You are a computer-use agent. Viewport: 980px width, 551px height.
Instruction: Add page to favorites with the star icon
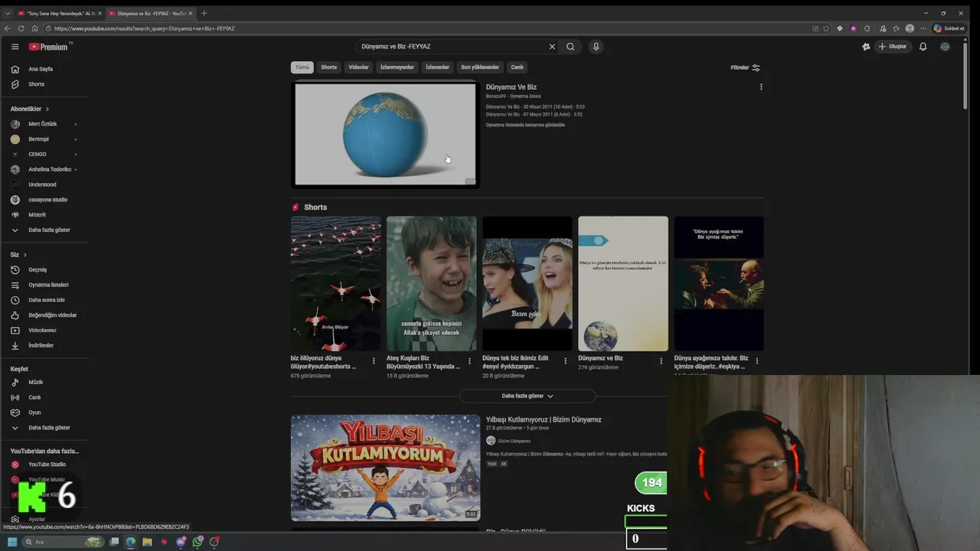click(826, 28)
